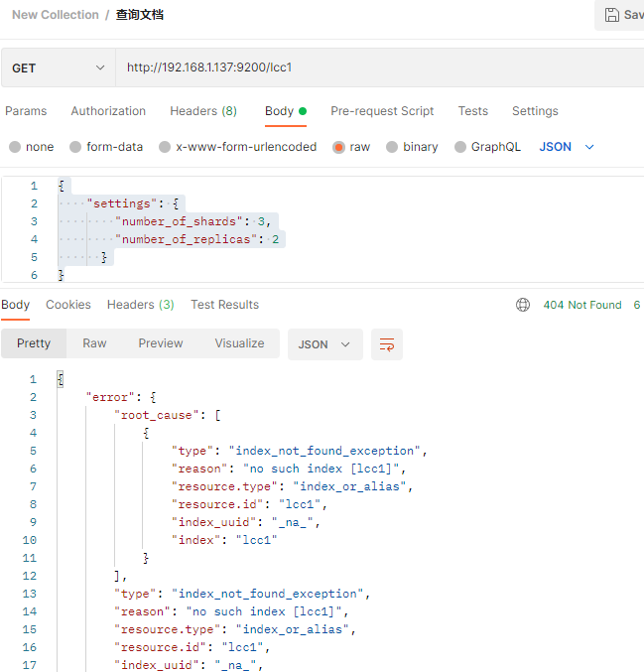644x672 pixels.
Task: Open the Pre-request Script tab
Action: click(x=382, y=111)
